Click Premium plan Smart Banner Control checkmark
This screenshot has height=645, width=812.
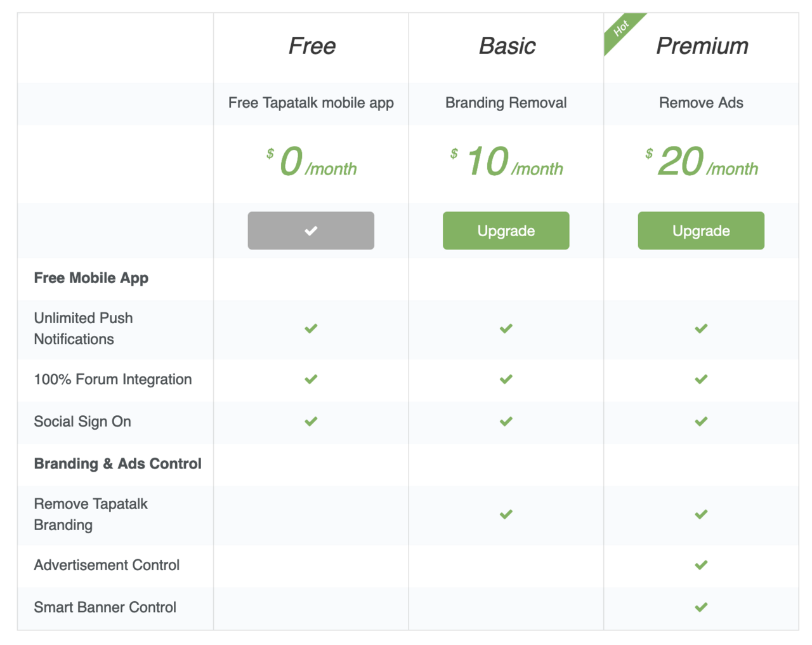pyautogui.click(x=701, y=607)
